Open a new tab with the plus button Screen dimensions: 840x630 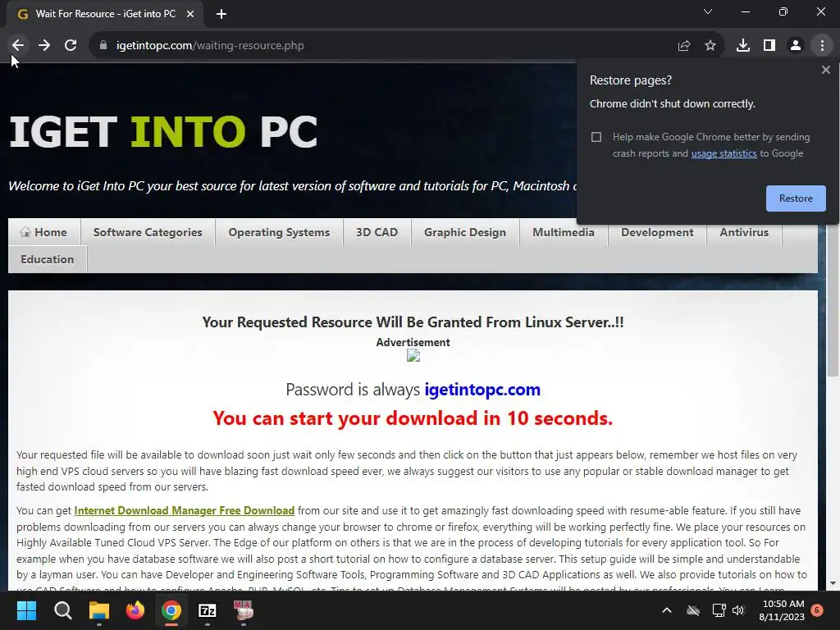pyautogui.click(x=221, y=14)
